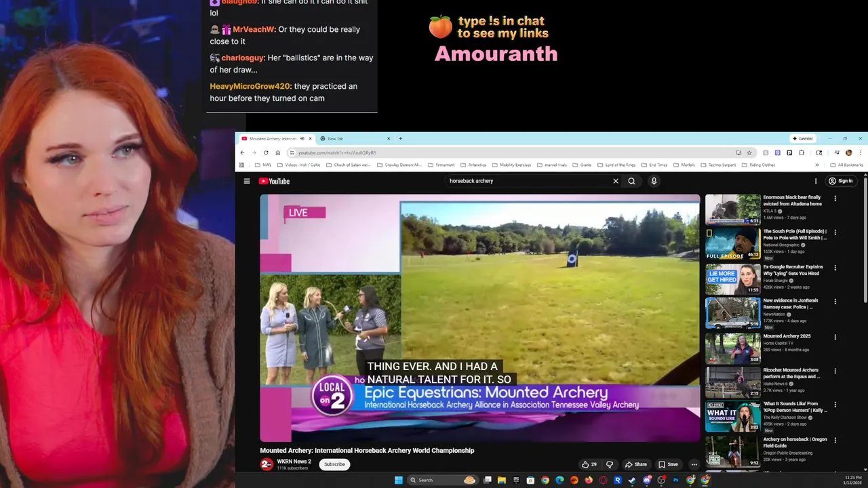Open the Lord of the Rings bookmark folder
Viewport: 868px width, 488px height.
(x=616, y=165)
